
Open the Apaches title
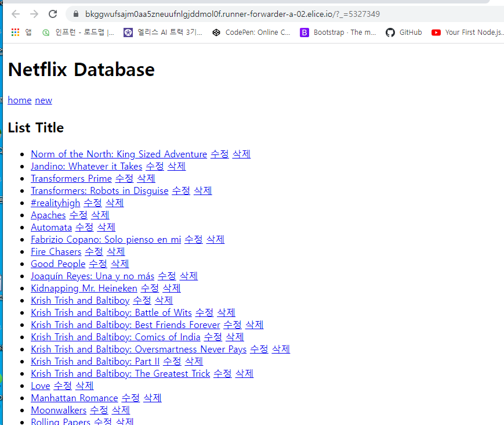click(x=48, y=215)
